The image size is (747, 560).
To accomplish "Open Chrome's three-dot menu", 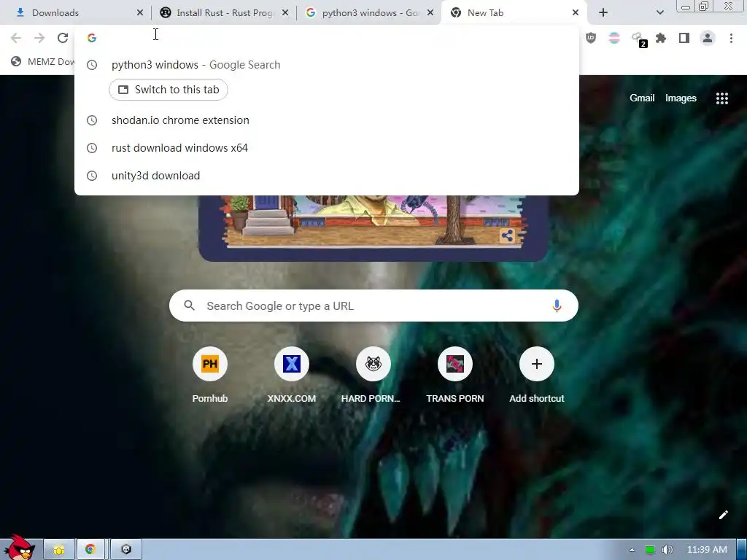I will click(x=731, y=38).
